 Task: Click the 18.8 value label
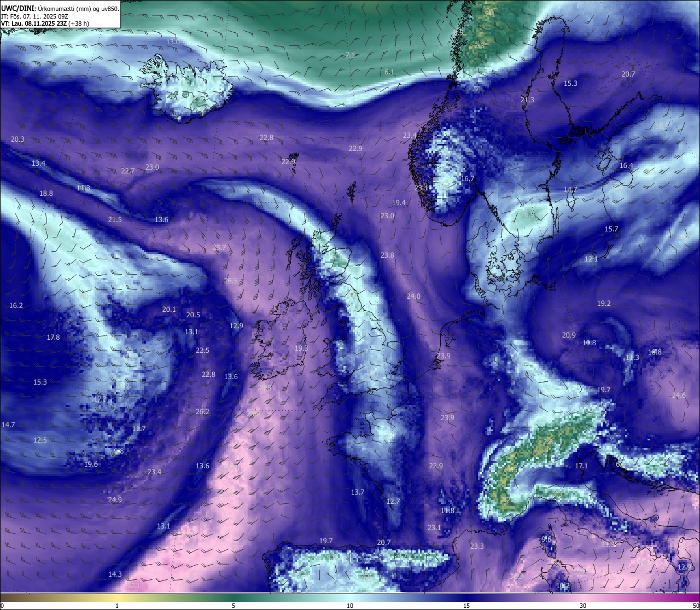pos(46,193)
